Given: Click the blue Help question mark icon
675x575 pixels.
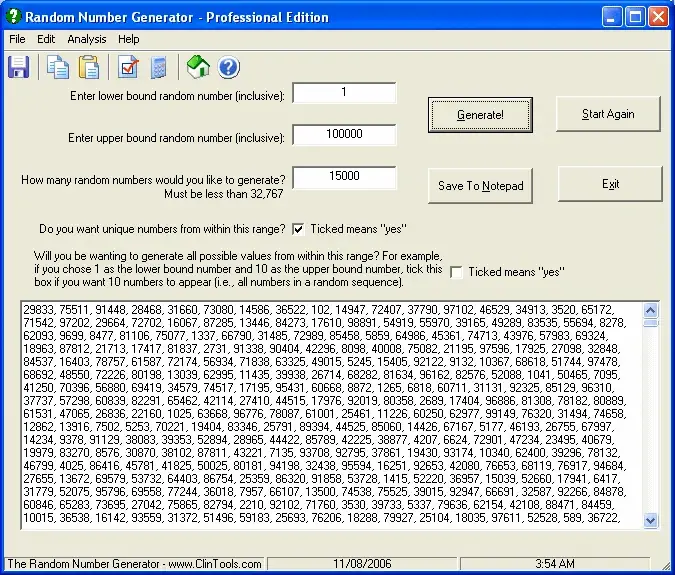Looking at the screenshot, I should click(229, 68).
